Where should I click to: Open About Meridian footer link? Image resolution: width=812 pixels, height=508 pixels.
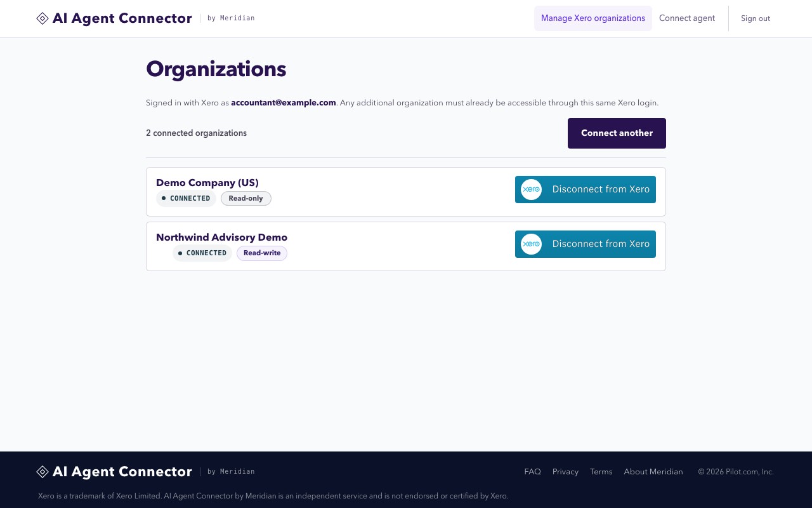coord(653,472)
